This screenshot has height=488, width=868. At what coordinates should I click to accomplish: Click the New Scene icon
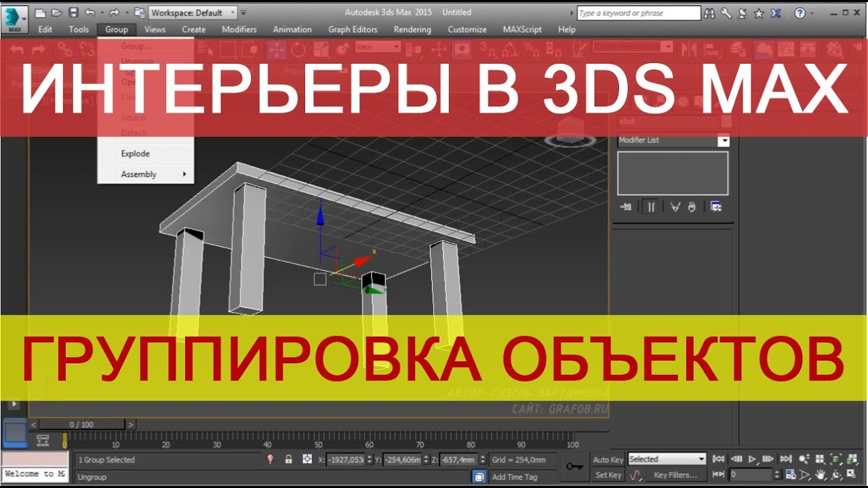click(x=41, y=12)
